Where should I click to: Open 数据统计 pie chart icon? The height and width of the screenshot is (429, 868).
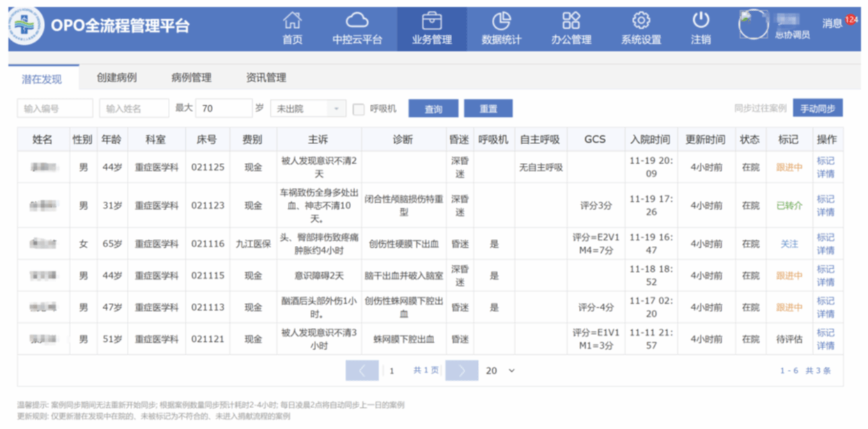tap(501, 21)
